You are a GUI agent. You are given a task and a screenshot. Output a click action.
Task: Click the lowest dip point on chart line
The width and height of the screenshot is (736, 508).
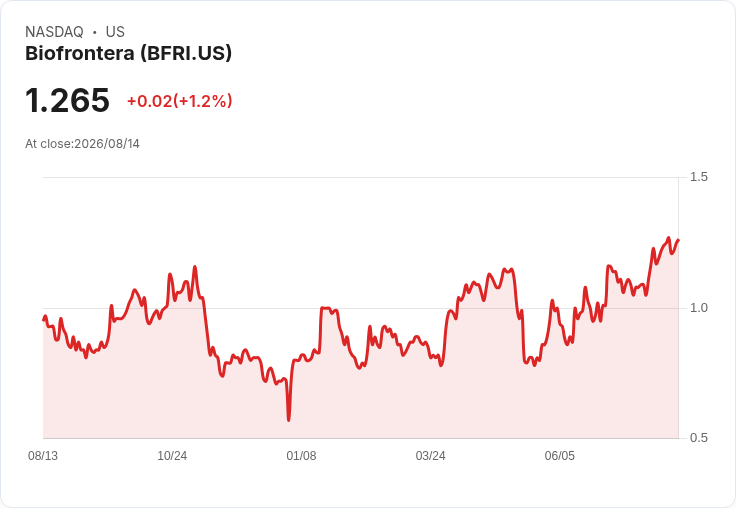click(288, 420)
